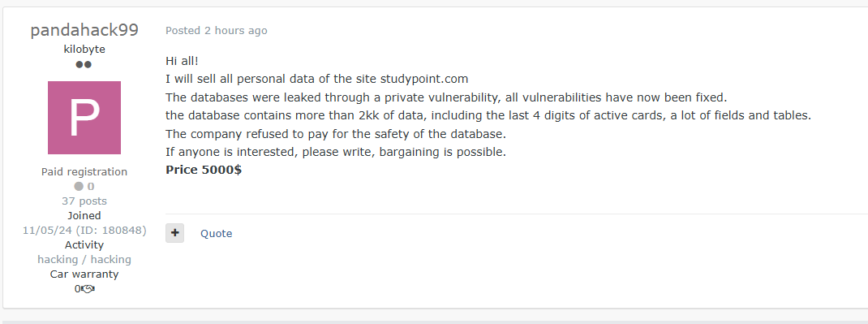Click the handshake deals icon

click(88, 288)
